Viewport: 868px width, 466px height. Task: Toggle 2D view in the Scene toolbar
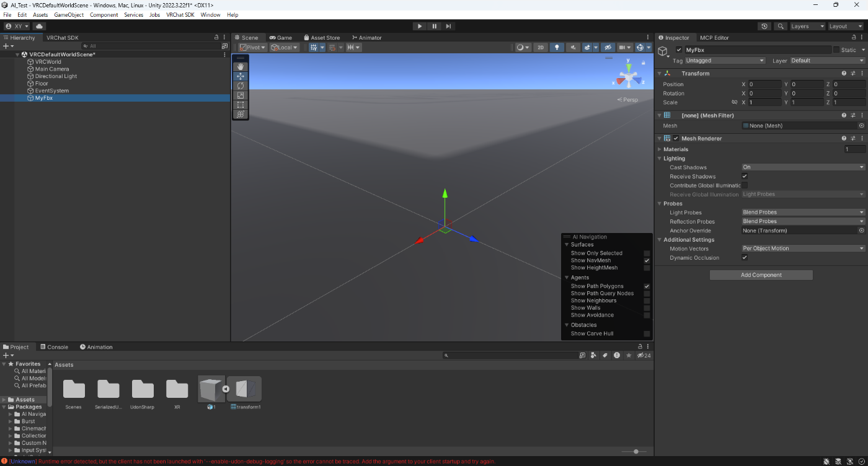(x=541, y=47)
